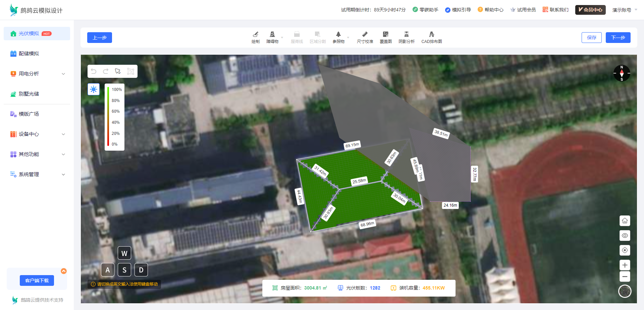Select the 绘制 draw tool
Viewport: 644px width, 310px height.
(x=256, y=37)
